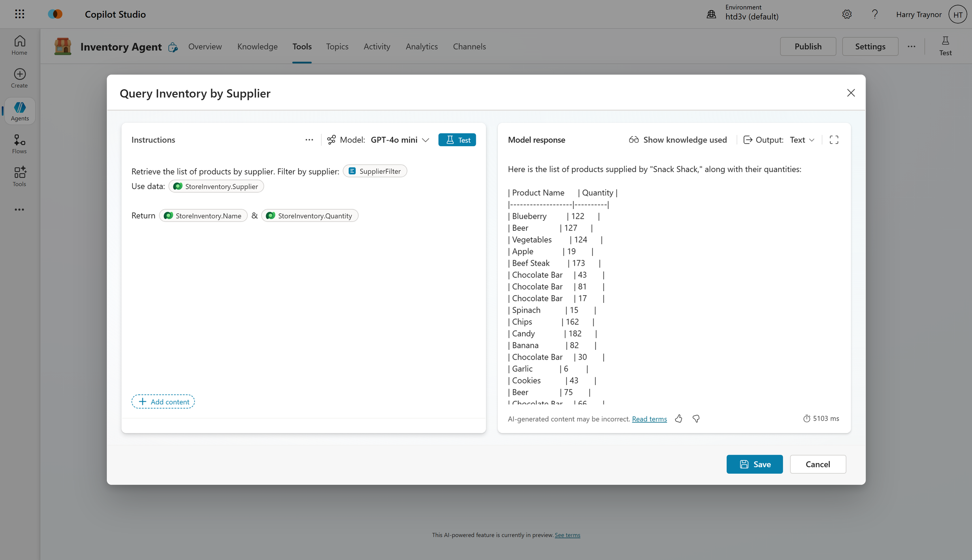Open the Test panel from the top right

tap(945, 45)
